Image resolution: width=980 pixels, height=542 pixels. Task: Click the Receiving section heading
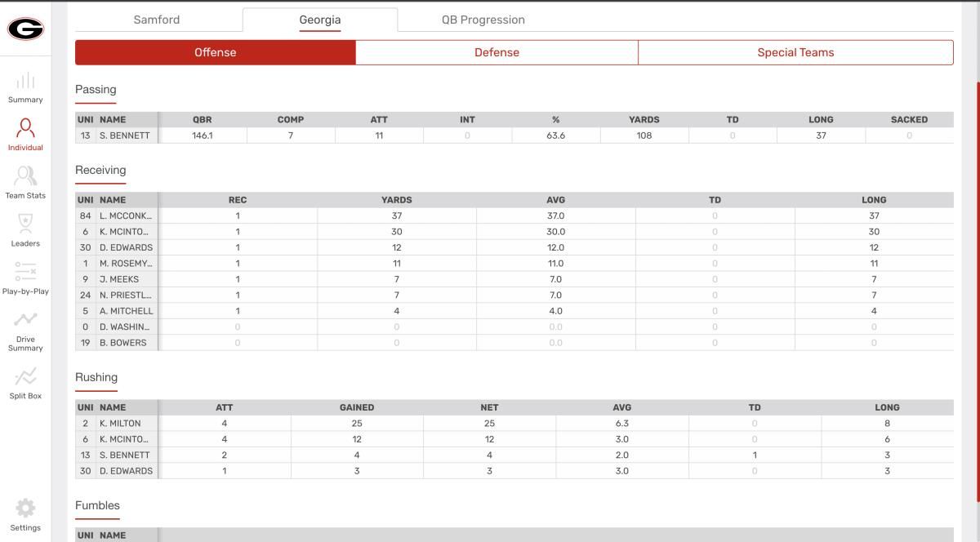click(x=100, y=170)
